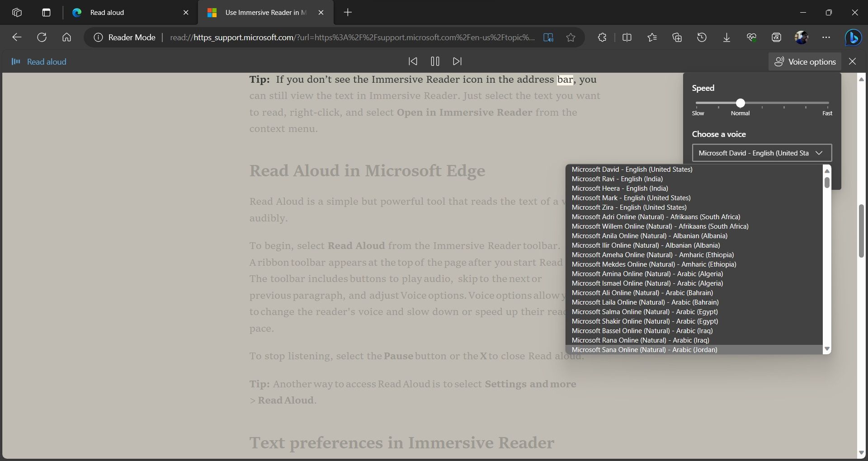Open the Downloads icon
Viewport: 868px width, 461px height.
[726, 38]
